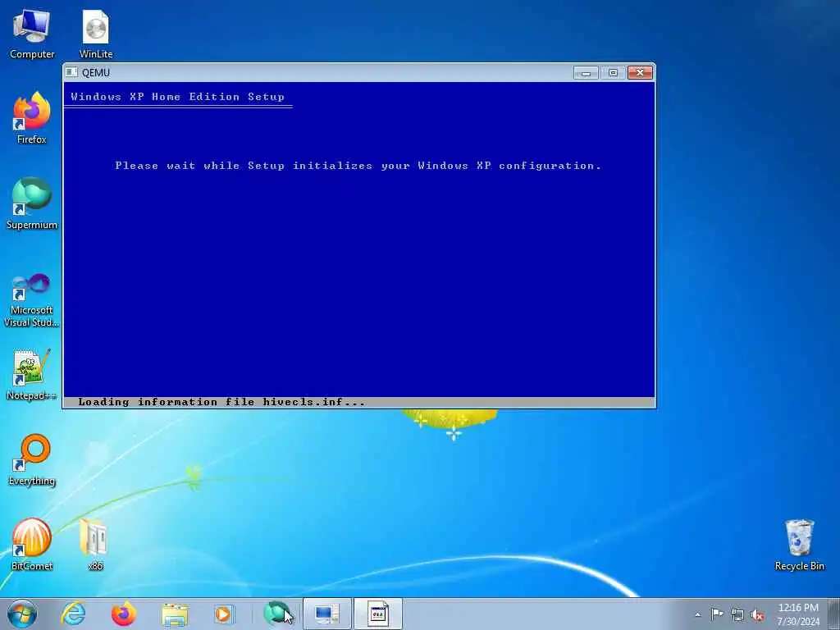The image size is (840, 630).
Task: Select the Everything search shortcut
Action: [32, 459]
